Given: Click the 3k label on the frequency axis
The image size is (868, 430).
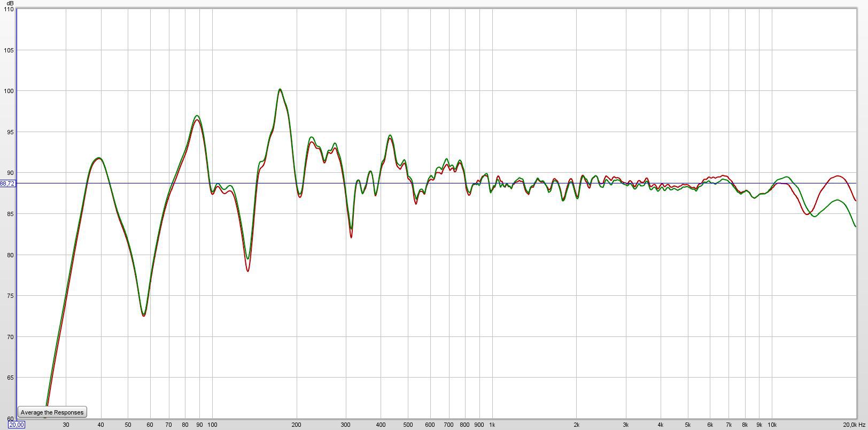Looking at the screenshot, I should 625,425.
